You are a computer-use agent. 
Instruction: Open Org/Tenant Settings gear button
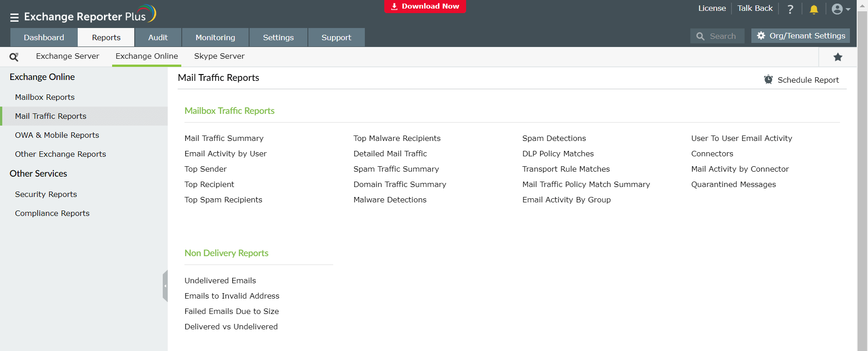tap(800, 36)
